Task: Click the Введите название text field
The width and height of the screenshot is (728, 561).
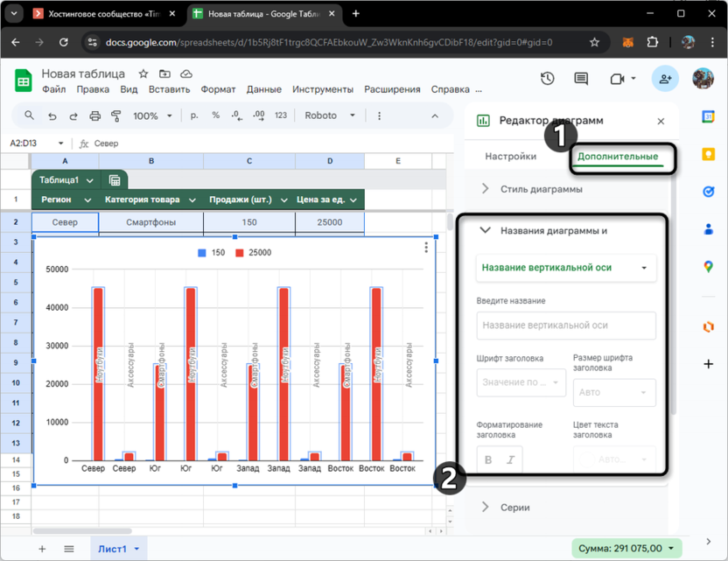Action: pos(565,326)
